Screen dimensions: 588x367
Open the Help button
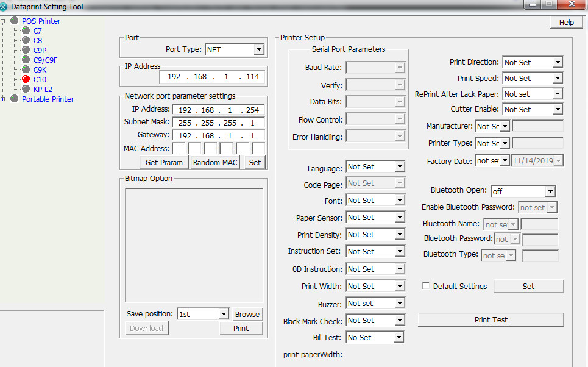566,23
